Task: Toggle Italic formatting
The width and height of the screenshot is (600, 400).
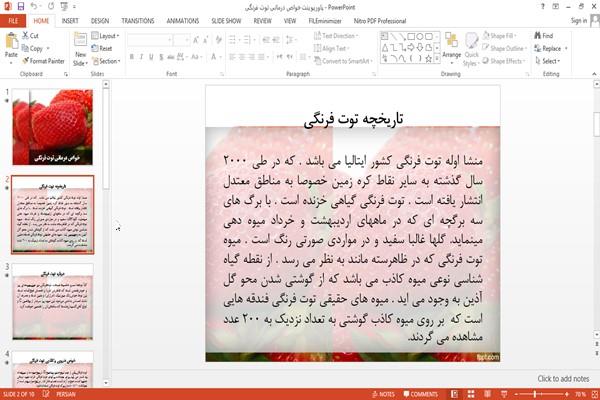Action: (x=141, y=57)
